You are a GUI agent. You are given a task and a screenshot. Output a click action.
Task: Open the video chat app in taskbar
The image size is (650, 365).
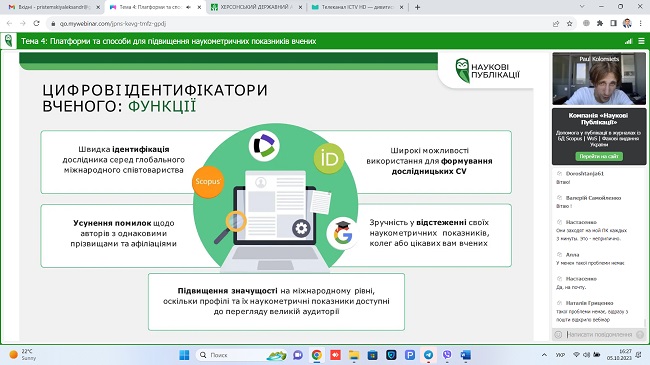coord(298,355)
